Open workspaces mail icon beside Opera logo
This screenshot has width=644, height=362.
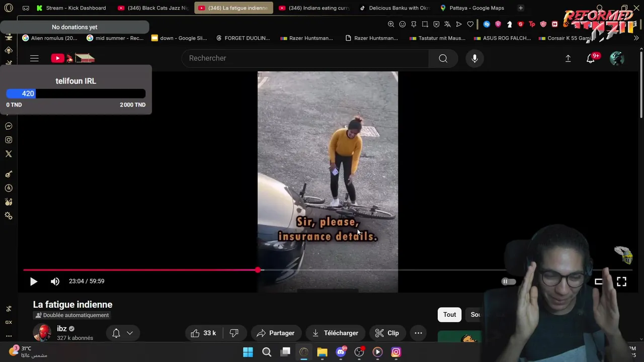pos(26,8)
